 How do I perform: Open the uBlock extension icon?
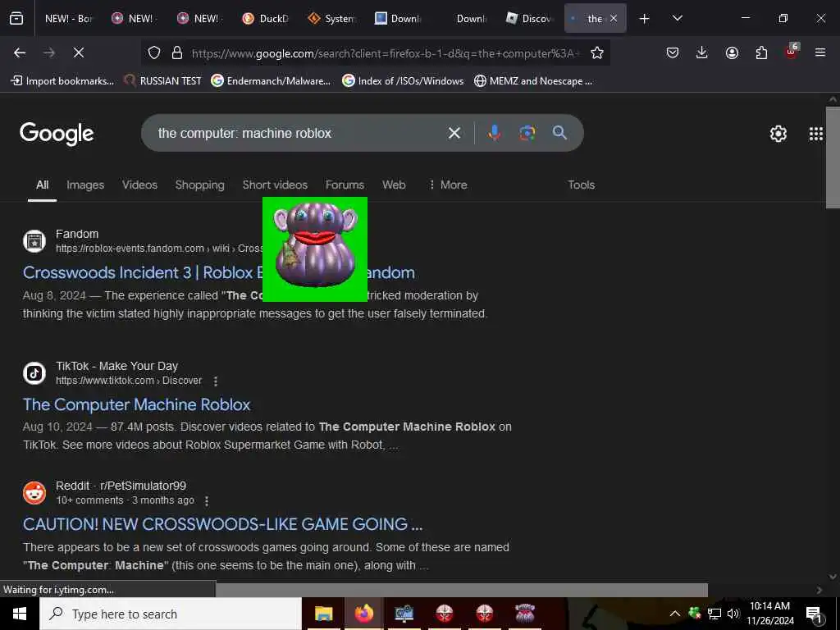792,52
